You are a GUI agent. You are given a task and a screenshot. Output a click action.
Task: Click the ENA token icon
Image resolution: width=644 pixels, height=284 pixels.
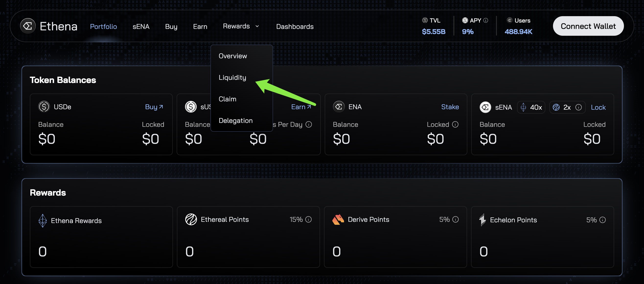pos(339,107)
